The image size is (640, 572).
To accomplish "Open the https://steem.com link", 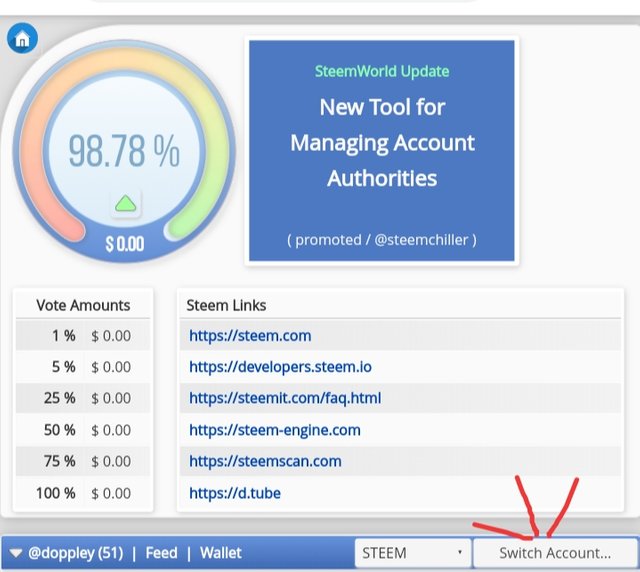I will point(250,336).
